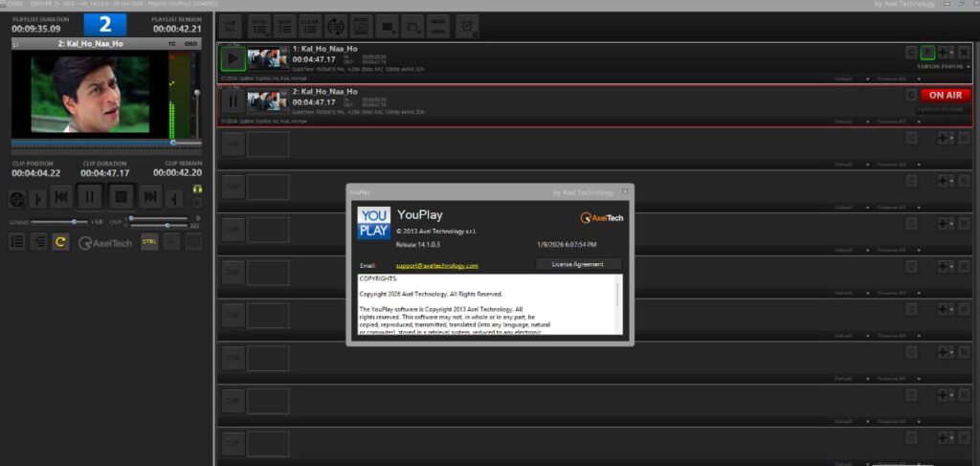Click the circular loop playlist toolbar icon
Viewport: 980px width, 466px height.
point(336,27)
